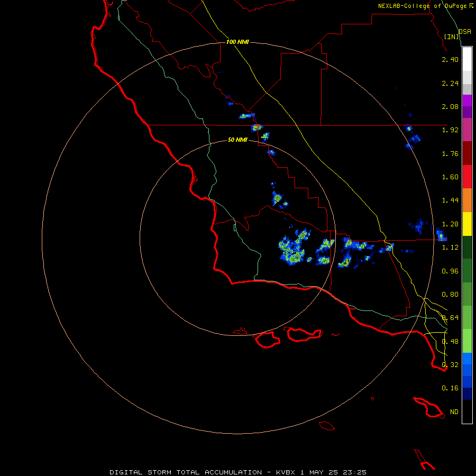Click the [IN] units label

coord(452,36)
